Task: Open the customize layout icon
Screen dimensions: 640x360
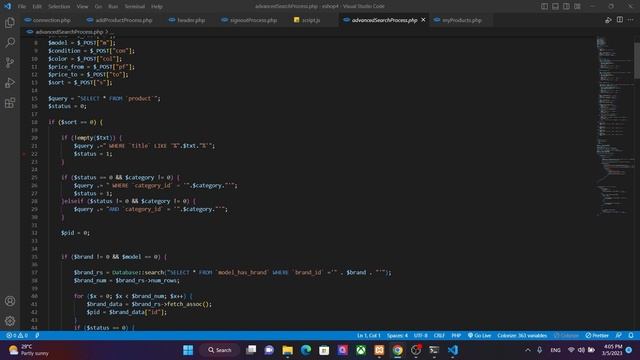Action: pos(578,6)
